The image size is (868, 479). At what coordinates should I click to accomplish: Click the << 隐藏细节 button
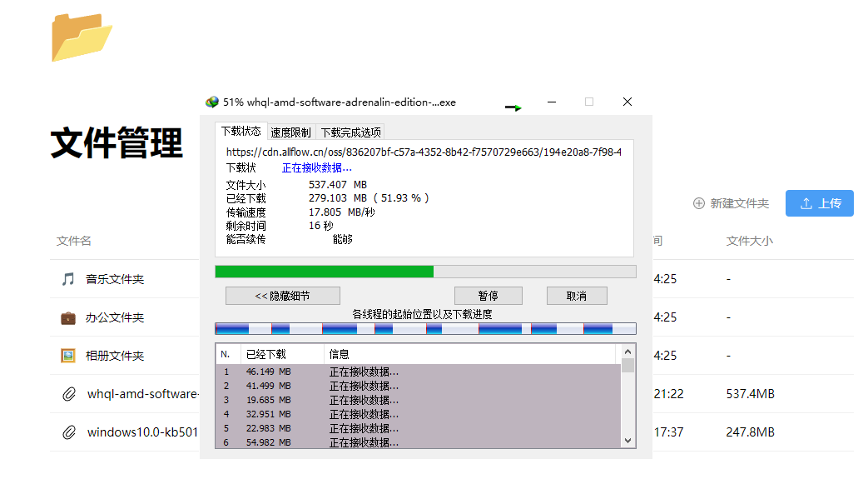[283, 296]
